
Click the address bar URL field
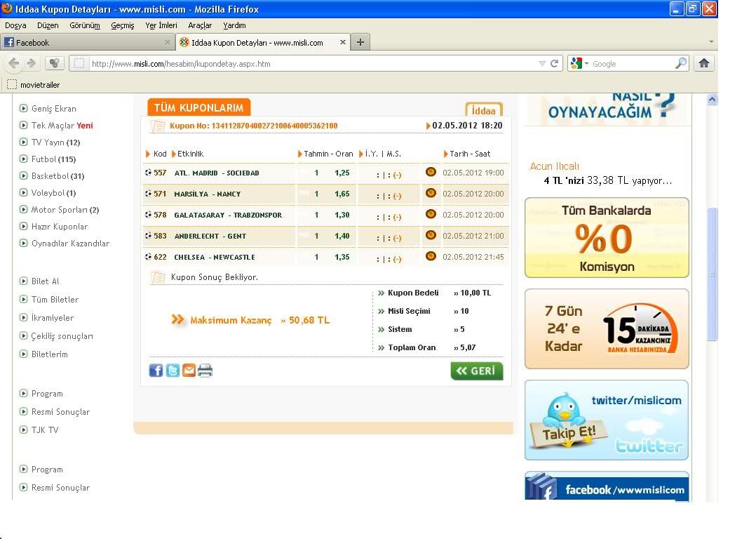[x=309, y=63]
